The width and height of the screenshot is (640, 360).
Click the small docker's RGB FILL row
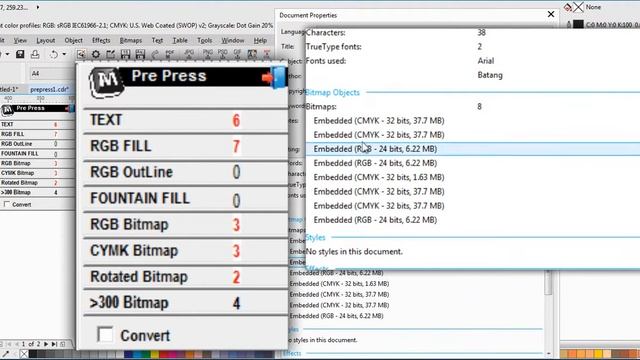[37, 134]
